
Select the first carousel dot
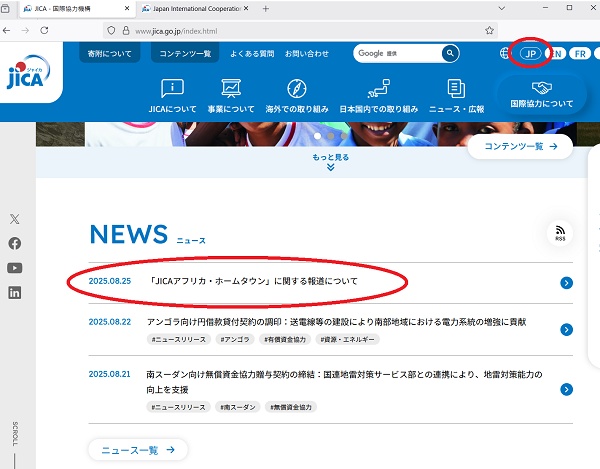[317, 136]
